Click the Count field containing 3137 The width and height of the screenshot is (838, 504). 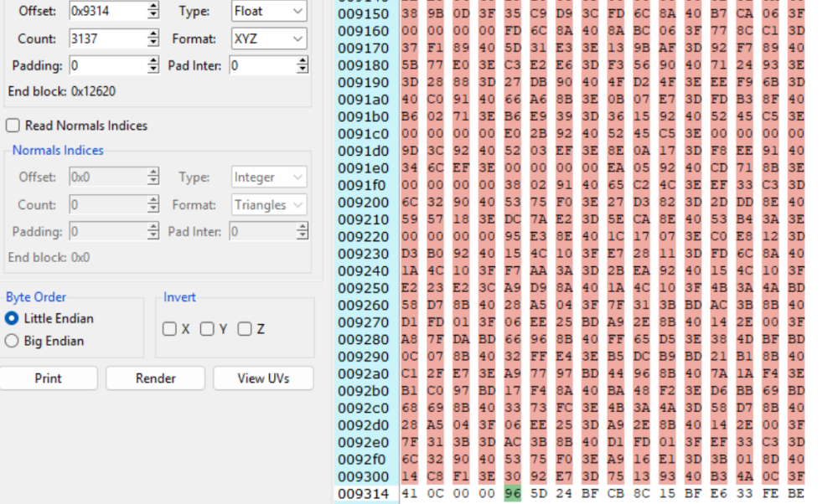pyautogui.click(x=108, y=39)
